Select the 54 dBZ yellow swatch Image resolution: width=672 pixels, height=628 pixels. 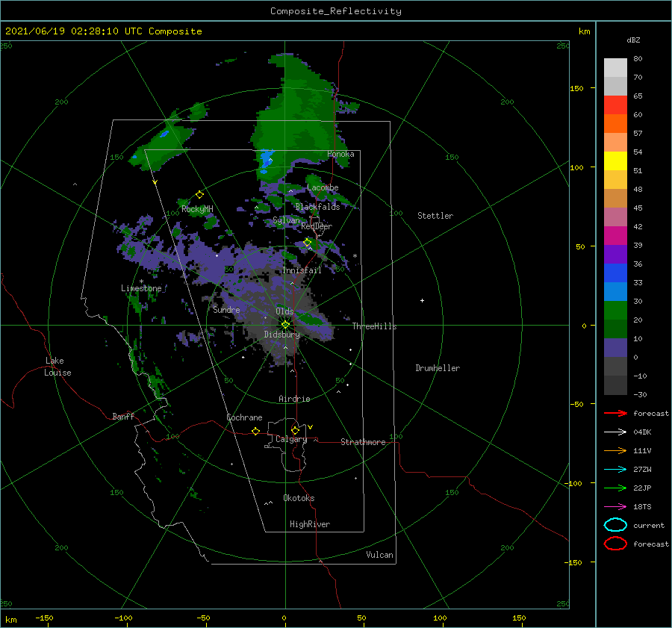tap(615, 161)
